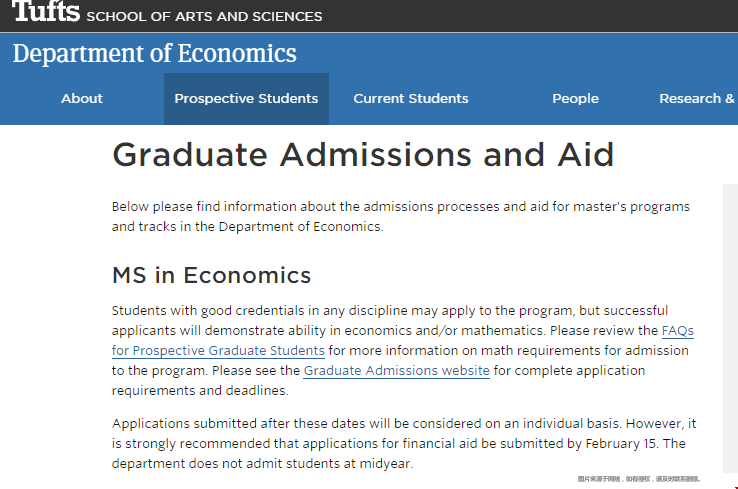Open the Current Students menu item

tap(411, 98)
